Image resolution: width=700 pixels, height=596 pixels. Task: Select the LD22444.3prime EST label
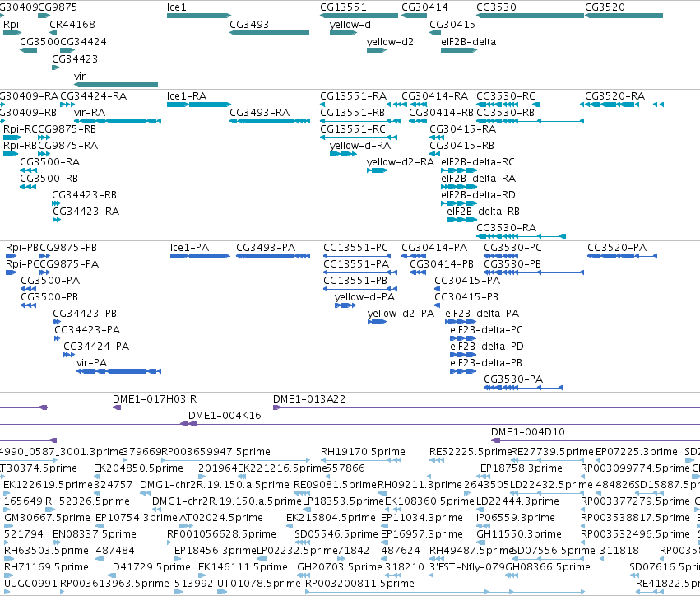coord(517,501)
